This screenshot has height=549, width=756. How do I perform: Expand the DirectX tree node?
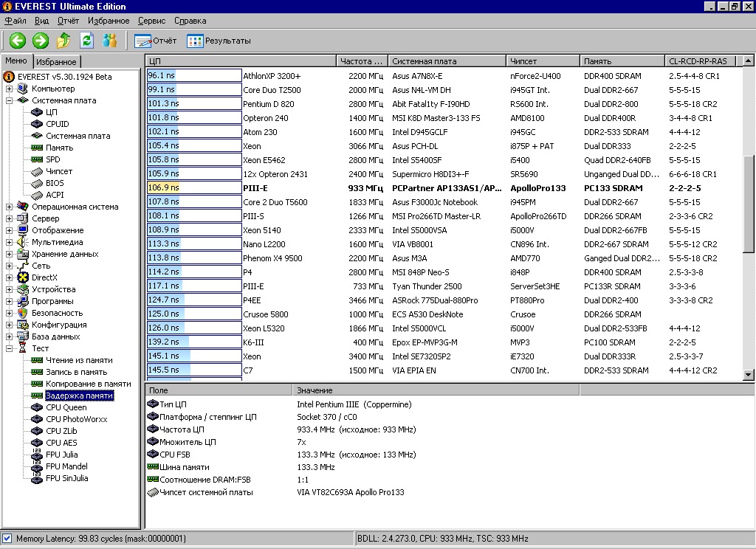(9, 277)
